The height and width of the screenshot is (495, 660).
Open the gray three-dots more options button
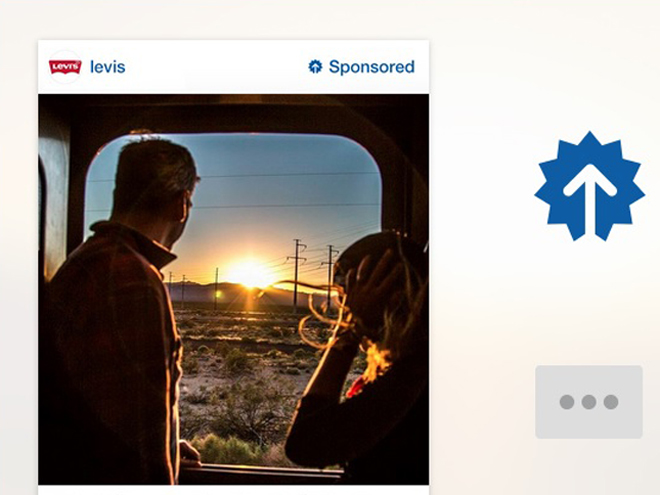589,402
